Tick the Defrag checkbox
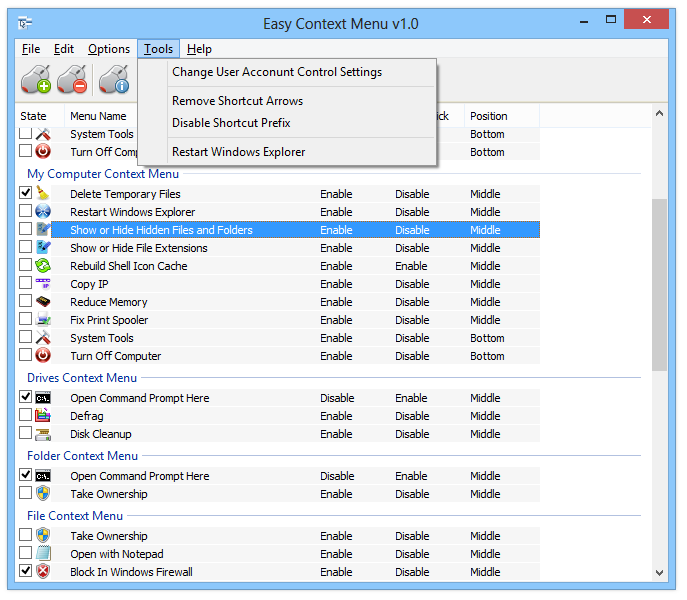 pyautogui.click(x=25, y=414)
